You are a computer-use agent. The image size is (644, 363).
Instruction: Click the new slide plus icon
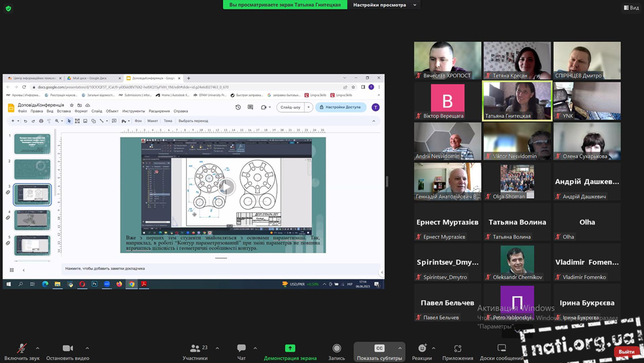coord(13,121)
